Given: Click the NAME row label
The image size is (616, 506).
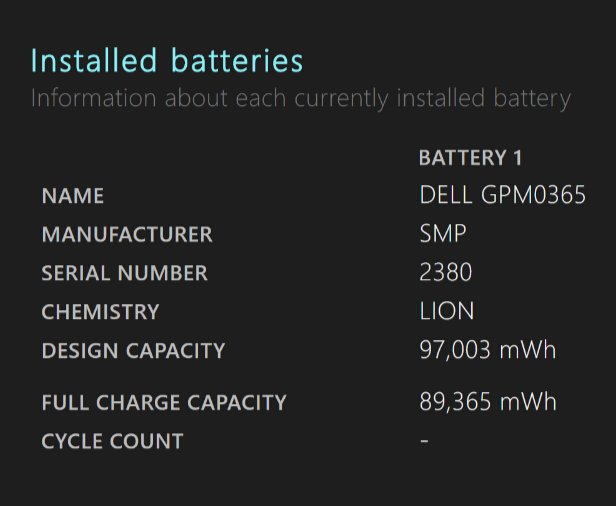Looking at the screenshot, I should pyautogui.click(x=72, y=196).
